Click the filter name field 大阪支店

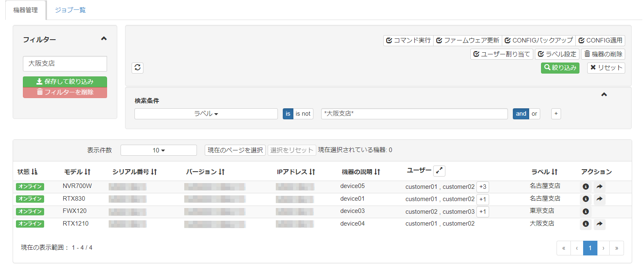65,64
